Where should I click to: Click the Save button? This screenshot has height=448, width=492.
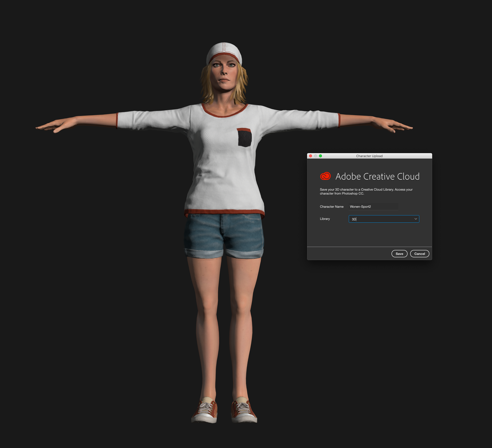click(x=399, y=254)
